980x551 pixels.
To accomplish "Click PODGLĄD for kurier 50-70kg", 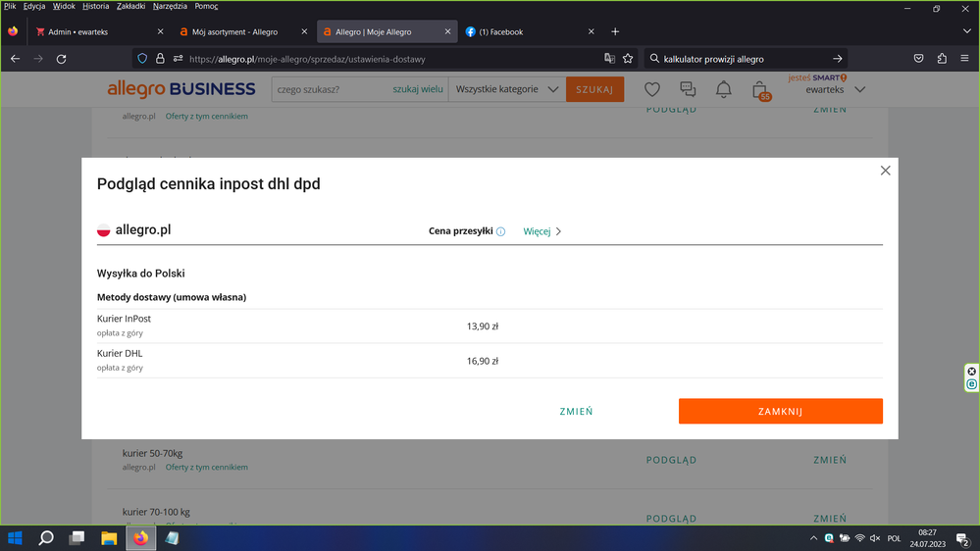I will point(671,460).
